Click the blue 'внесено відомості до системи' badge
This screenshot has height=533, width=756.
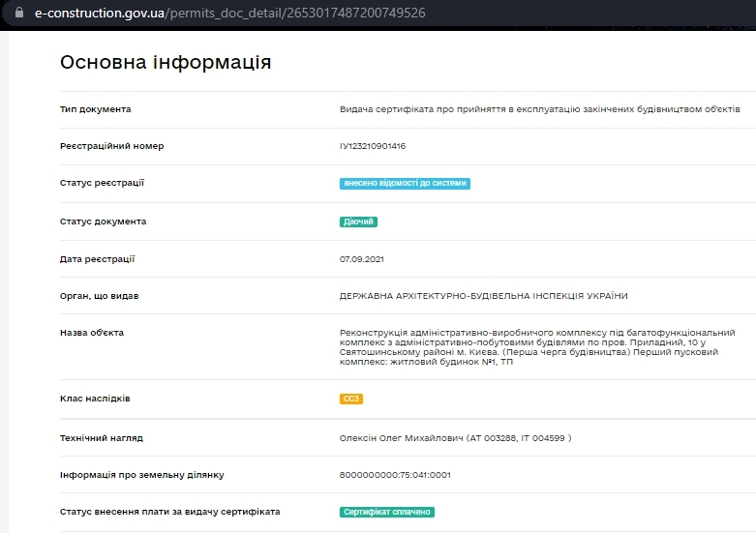pyautogui.click(x=405, y=183)
